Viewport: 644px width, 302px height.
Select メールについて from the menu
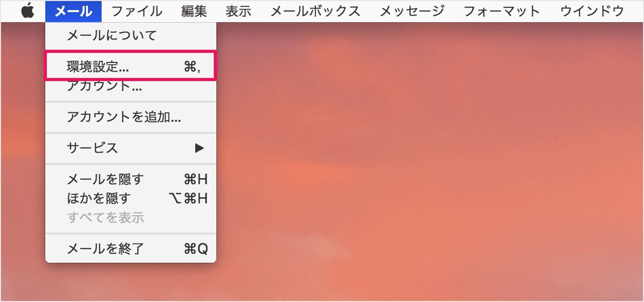[x=131, y=35]
